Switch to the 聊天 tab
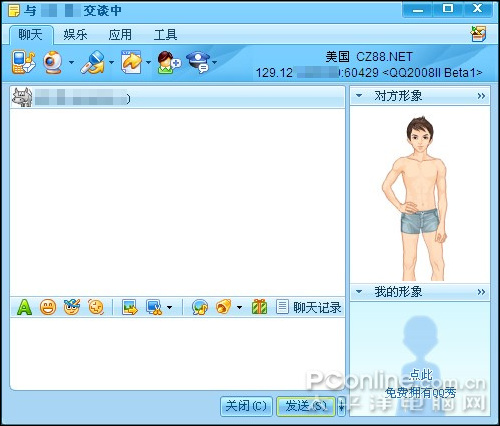This screenshot has height=426, width=500. 31,35
